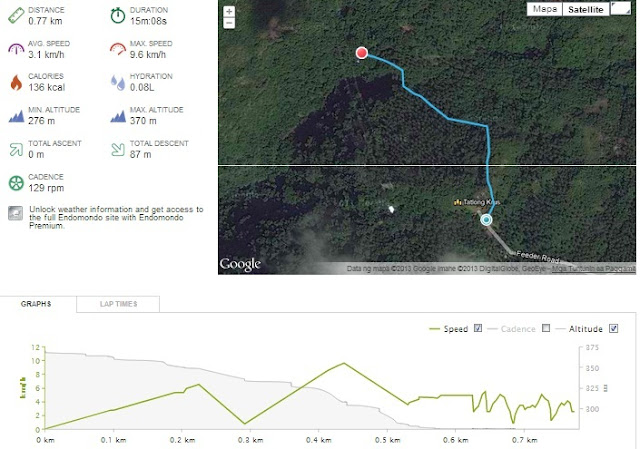Click the distance road icon

tap(16, 15)
